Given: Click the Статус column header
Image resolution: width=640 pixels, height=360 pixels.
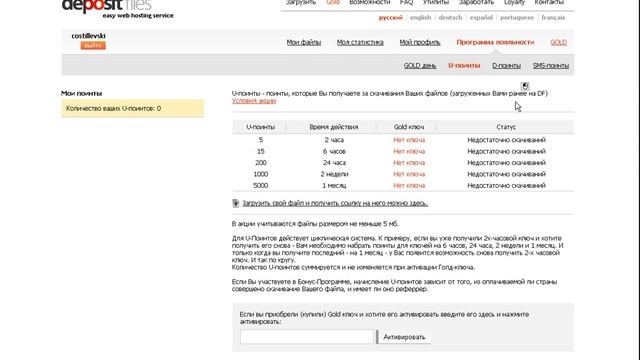Looking at the screenshot, I should tap(506, 127).
